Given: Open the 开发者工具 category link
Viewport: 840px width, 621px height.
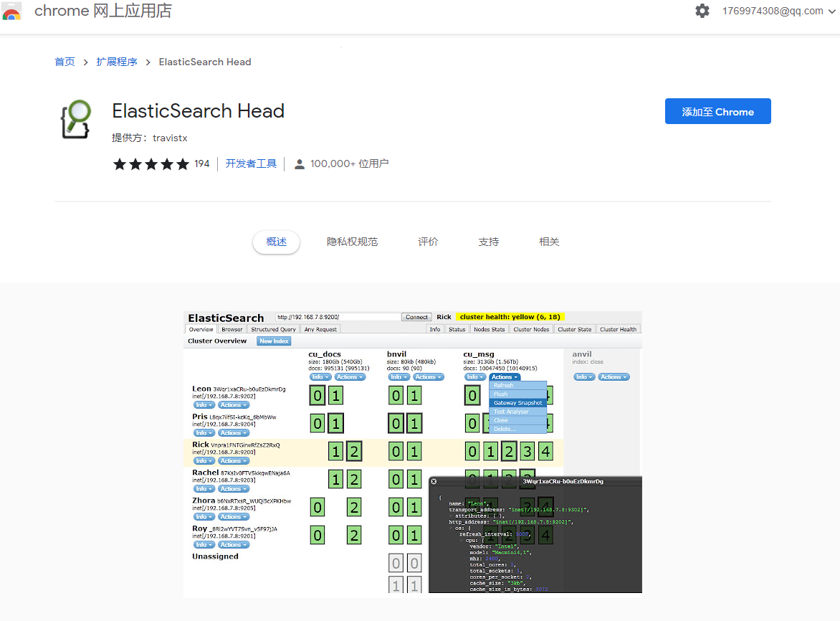Looking at the screenshot, I should click(x=251, y=164).
